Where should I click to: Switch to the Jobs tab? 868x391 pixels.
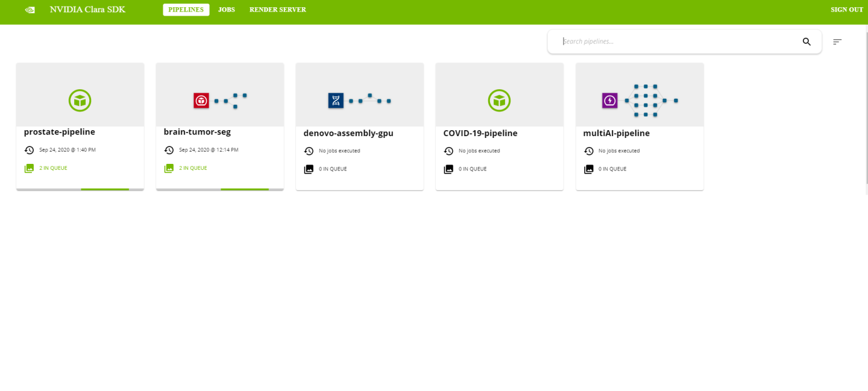click(x=227, y=10)
